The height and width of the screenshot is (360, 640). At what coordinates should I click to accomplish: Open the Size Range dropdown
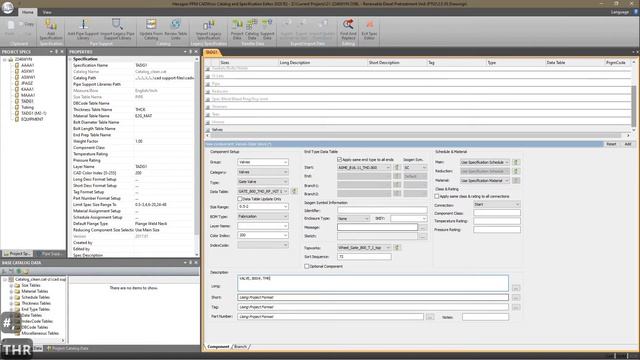click(x=263, y=207)
